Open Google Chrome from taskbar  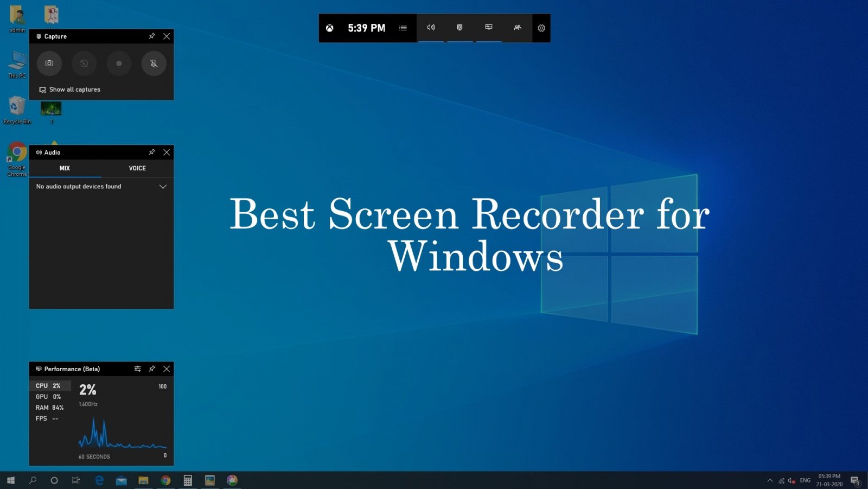tap(165, 480)
